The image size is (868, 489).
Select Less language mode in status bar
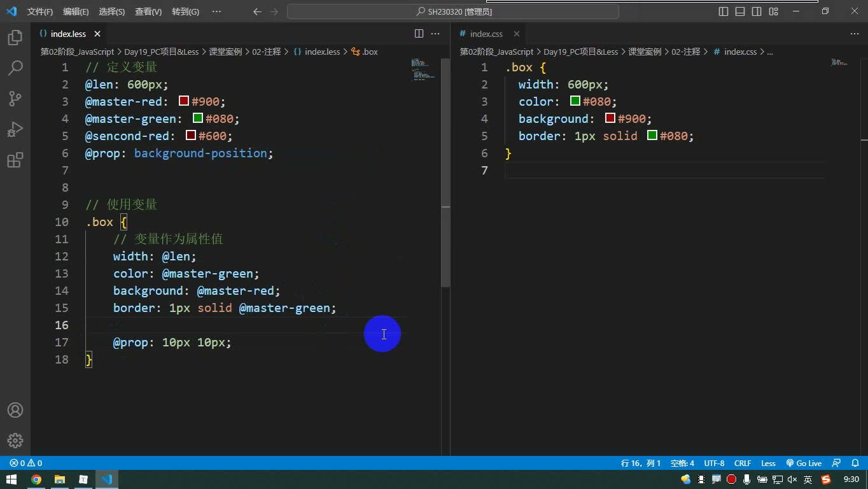tap(769, 463)
